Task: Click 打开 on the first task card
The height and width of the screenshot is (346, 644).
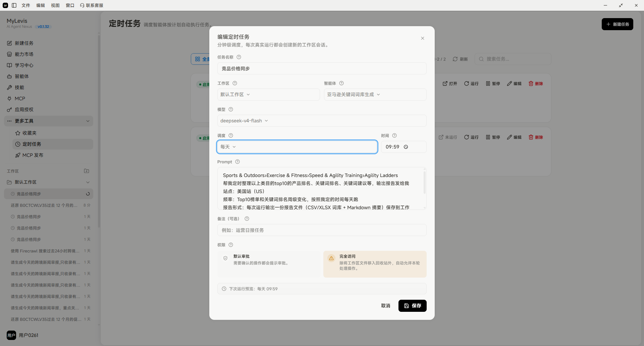Action: point(450,83)
